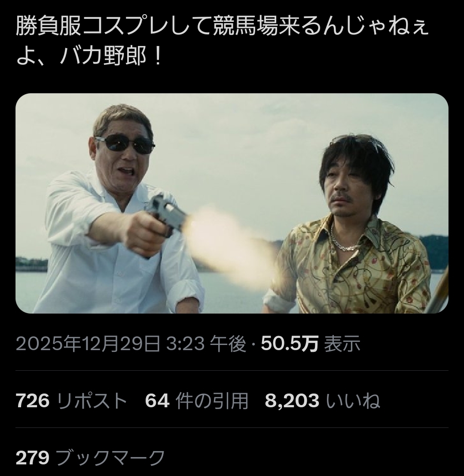The image size is (464, 476).
Task: Click the 50.5万 表示 view count
Action: [x=310, y=343]
